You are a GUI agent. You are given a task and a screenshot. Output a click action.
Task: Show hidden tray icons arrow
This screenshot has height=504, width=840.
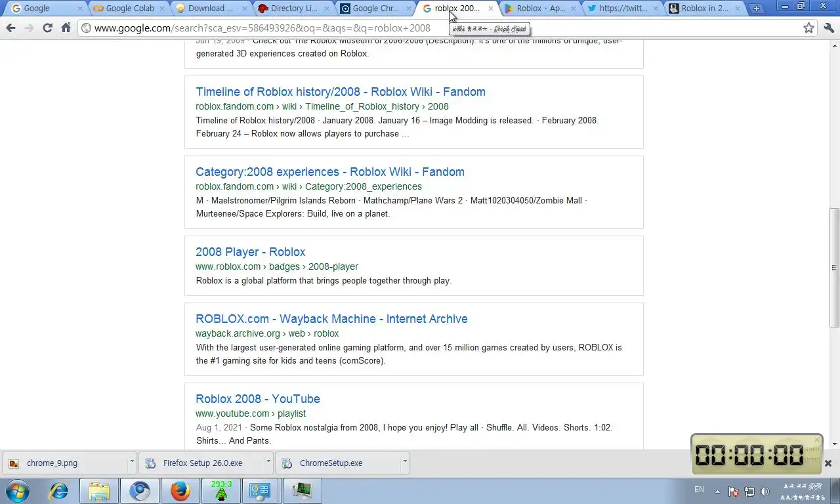(x=717, y=492)
